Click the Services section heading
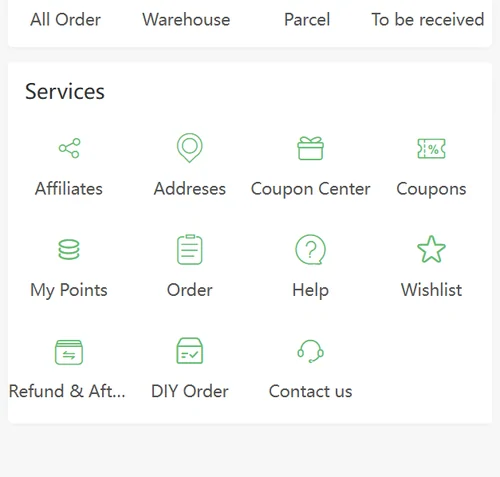This screenshot has width=500, height=477. (x=65, y=91)
